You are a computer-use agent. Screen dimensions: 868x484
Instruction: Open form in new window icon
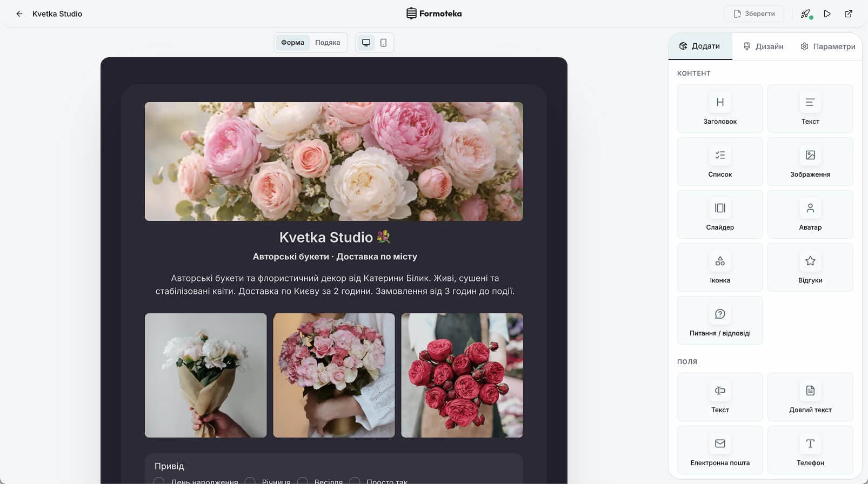coord(848,14)
